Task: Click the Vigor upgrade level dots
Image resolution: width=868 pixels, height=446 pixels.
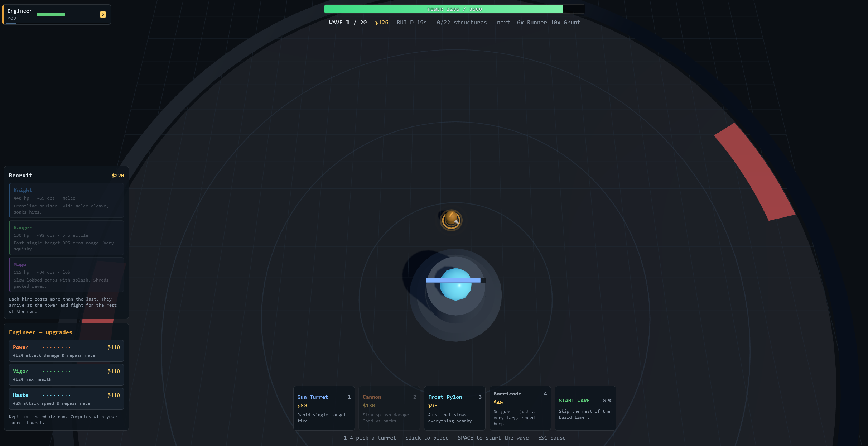Action: (x=57, y=371)
